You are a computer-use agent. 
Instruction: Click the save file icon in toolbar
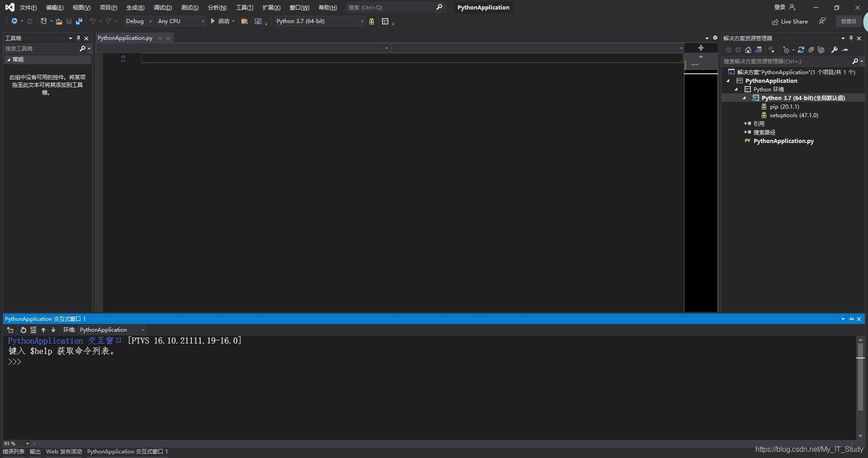coord(68,21)
